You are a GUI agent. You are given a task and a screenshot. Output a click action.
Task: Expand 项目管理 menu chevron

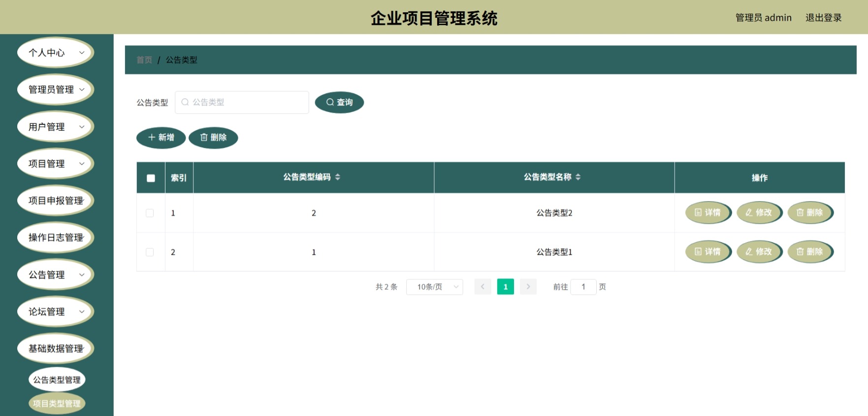[x=82, y=164]
